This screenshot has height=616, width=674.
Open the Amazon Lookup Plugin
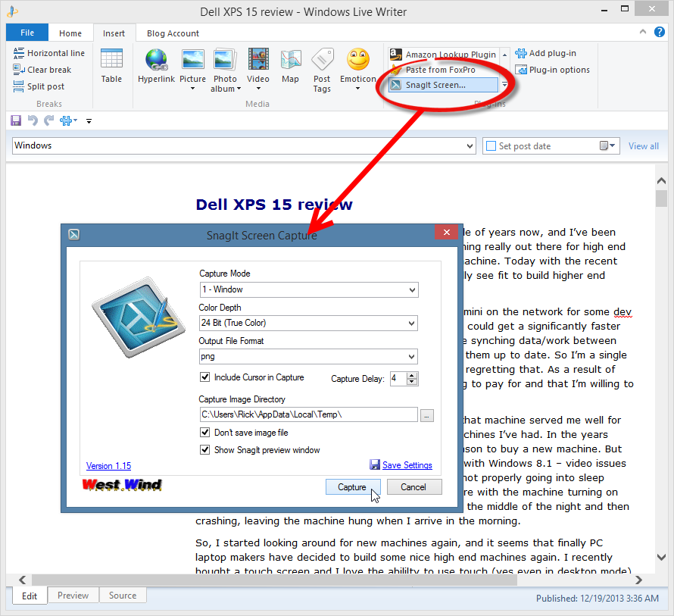(443, 55)
